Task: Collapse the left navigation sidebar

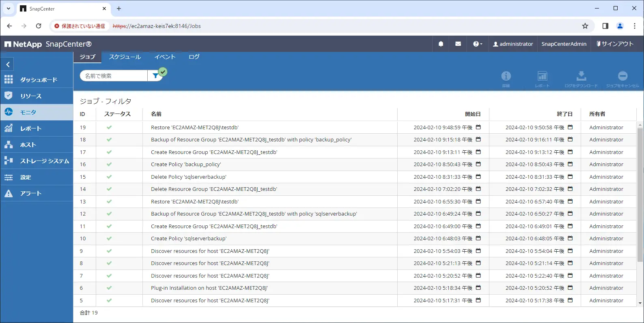Action: click(8, 64)
